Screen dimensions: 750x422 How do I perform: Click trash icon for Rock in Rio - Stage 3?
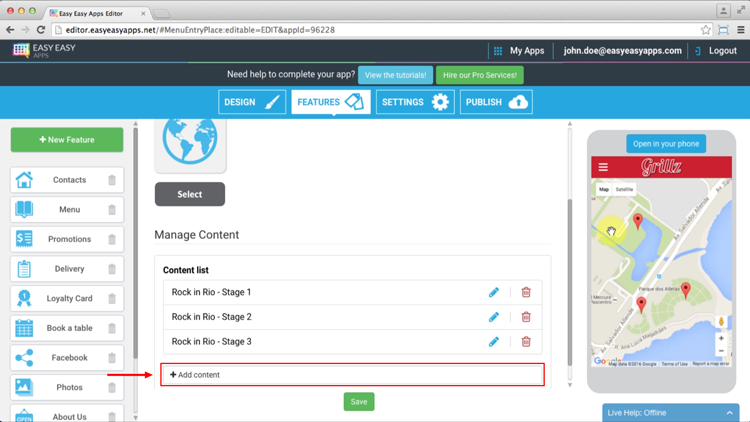click(x=526, y=342)
